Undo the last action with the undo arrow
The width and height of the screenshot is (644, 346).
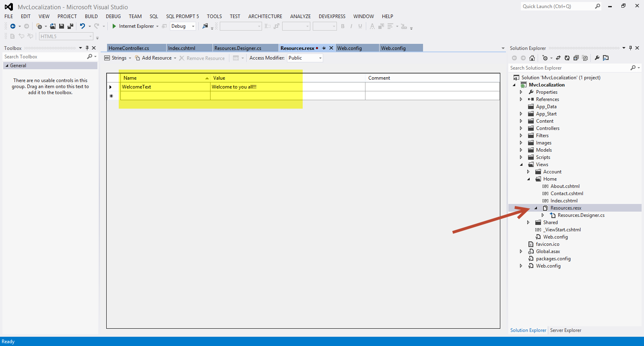[83, 26]
